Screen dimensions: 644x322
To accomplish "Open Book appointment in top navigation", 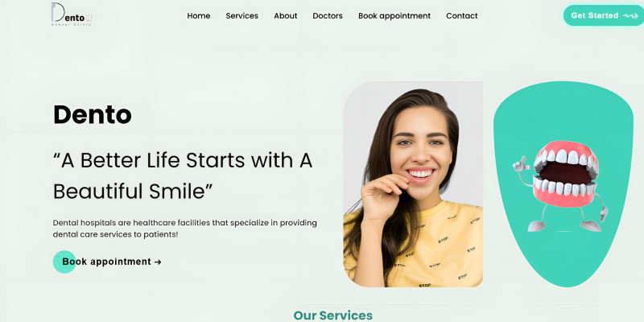I will tap(394, 16).
